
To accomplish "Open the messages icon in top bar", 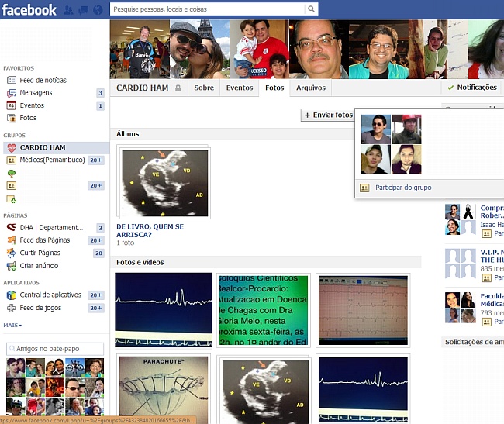I will click(82, 10).
